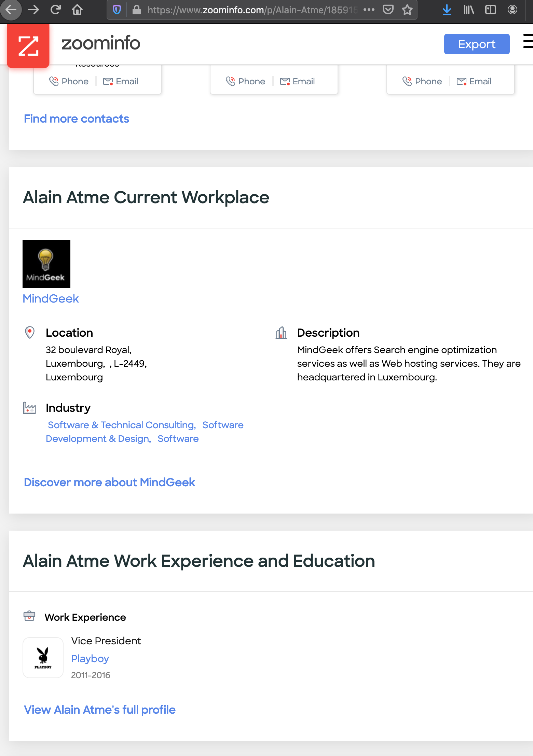
Task: View site security info via padlock icon
Action: pos(136,10)
